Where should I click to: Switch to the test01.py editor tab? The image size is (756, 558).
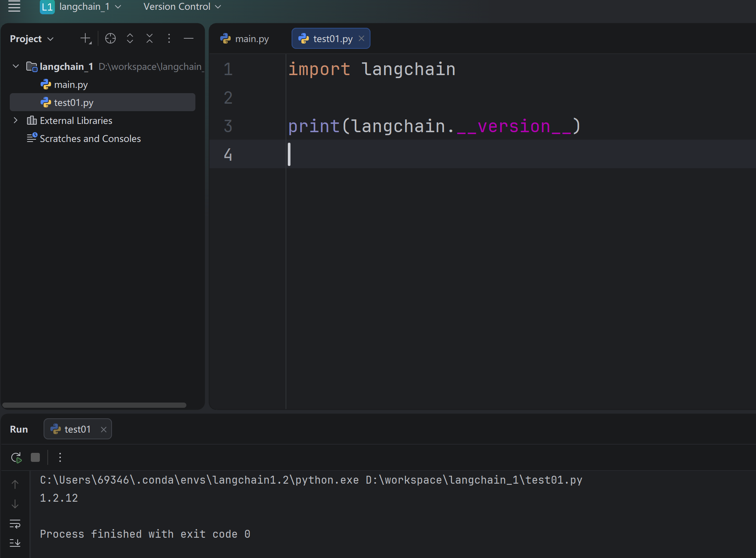tap(331, 39)
